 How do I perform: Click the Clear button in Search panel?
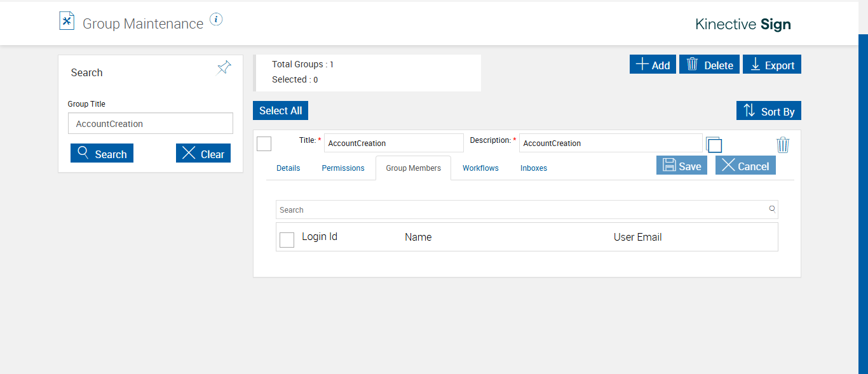tap(203, 154)
